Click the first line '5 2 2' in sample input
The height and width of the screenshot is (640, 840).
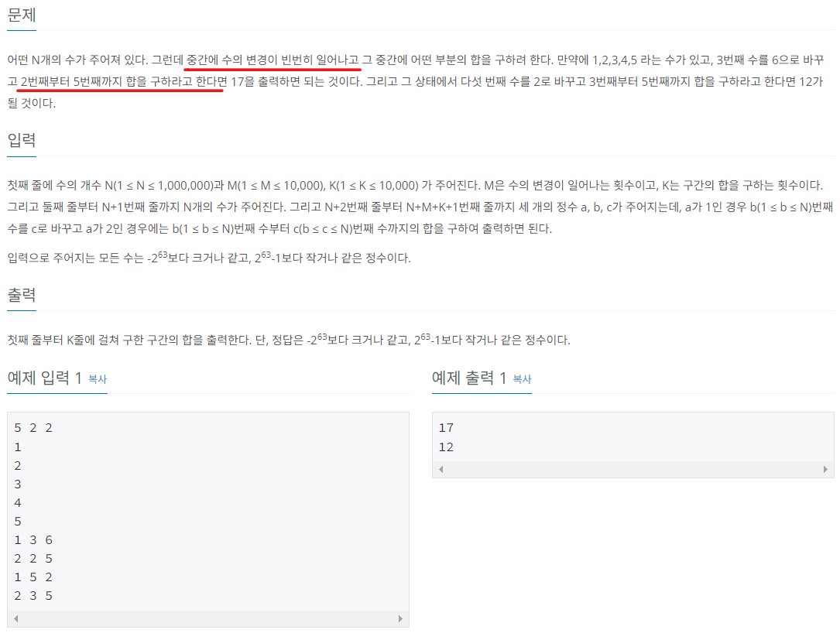(x=33, y=428)
